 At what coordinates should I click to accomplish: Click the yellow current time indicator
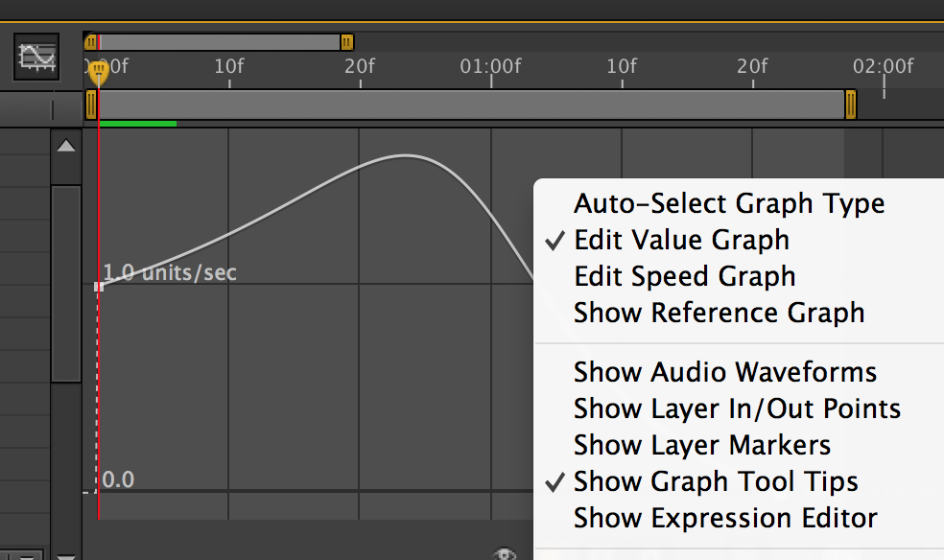point(98,71)
